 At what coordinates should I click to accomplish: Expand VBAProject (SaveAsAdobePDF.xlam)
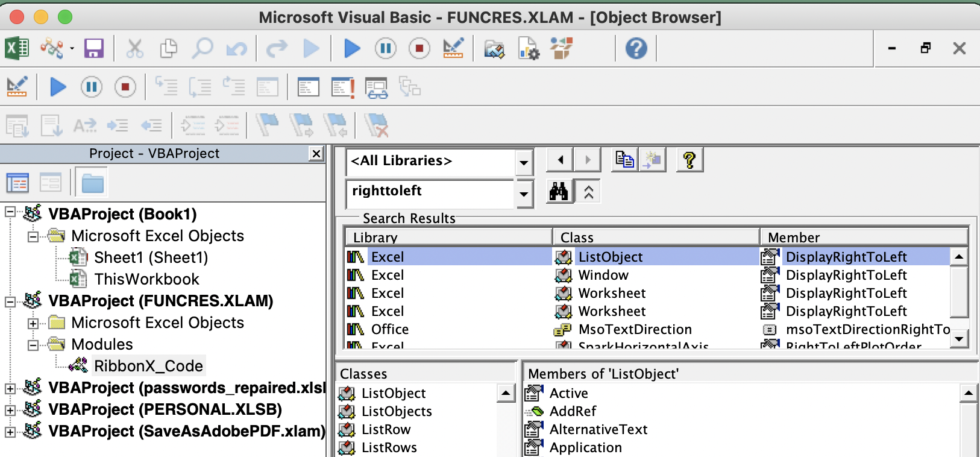coord(10,432)
